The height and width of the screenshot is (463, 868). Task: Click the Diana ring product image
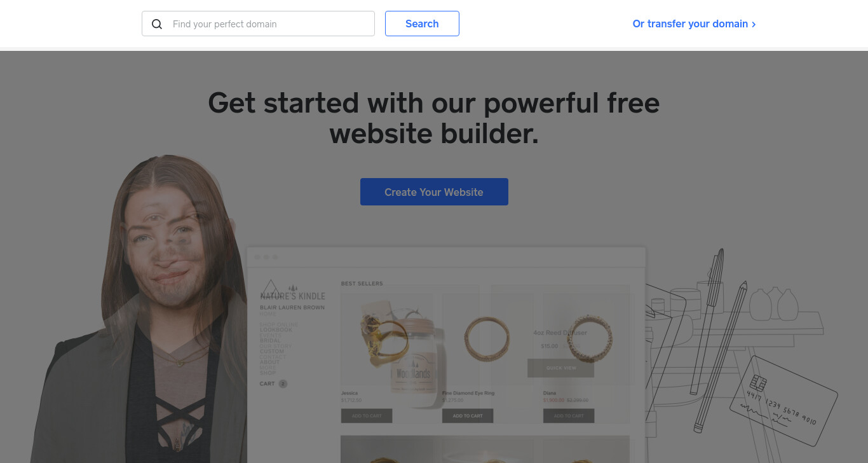point(588,337)
